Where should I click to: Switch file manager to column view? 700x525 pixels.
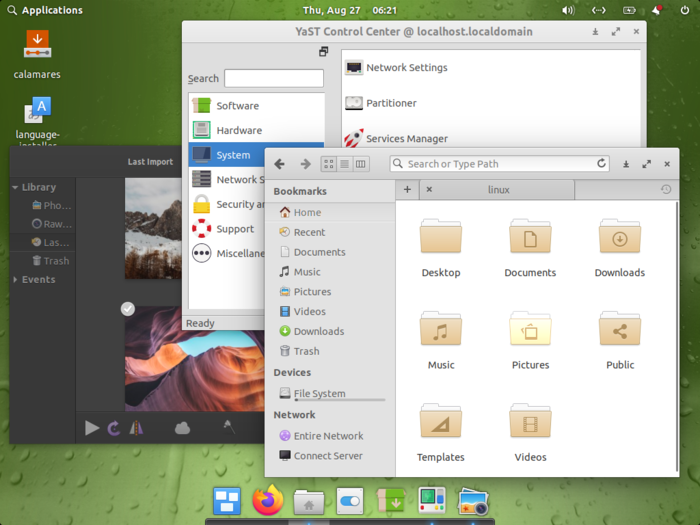point(360,164)
